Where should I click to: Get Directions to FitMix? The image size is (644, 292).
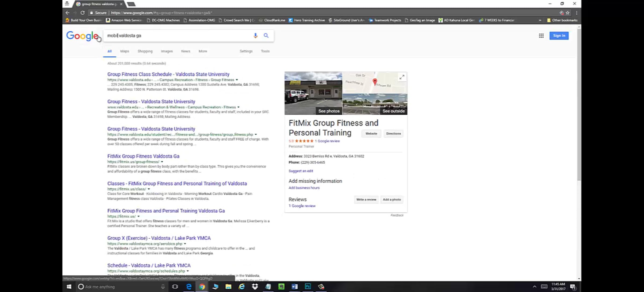coord(393,134)
